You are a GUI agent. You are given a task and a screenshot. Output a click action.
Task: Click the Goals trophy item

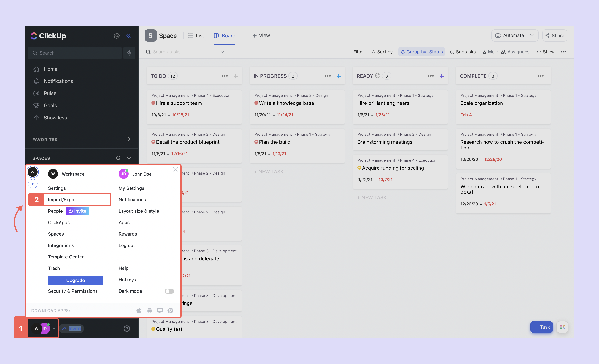click(x=50, y=105)
